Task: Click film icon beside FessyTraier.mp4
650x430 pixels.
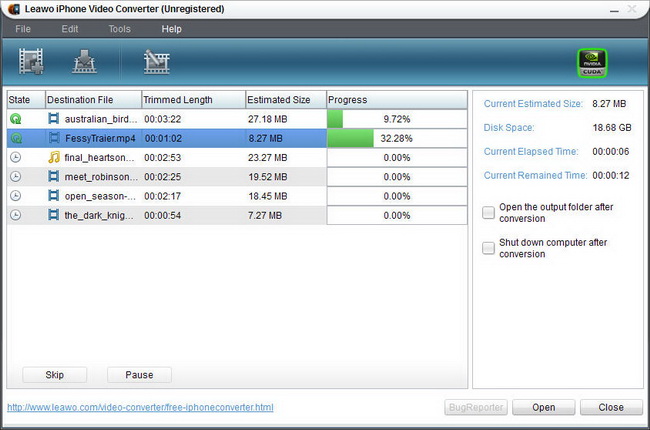Action: click(x=54, y=138)
